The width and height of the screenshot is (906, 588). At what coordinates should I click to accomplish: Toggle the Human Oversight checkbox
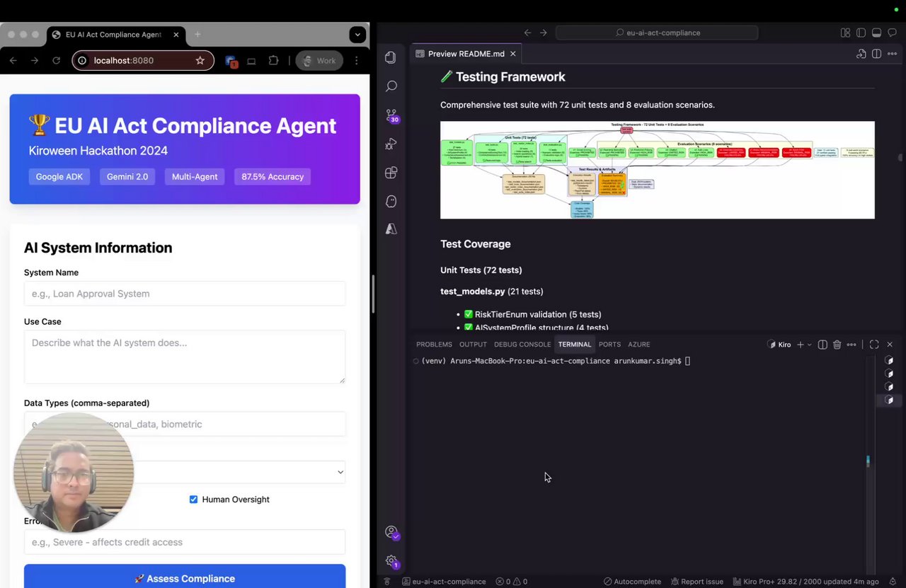193,500
